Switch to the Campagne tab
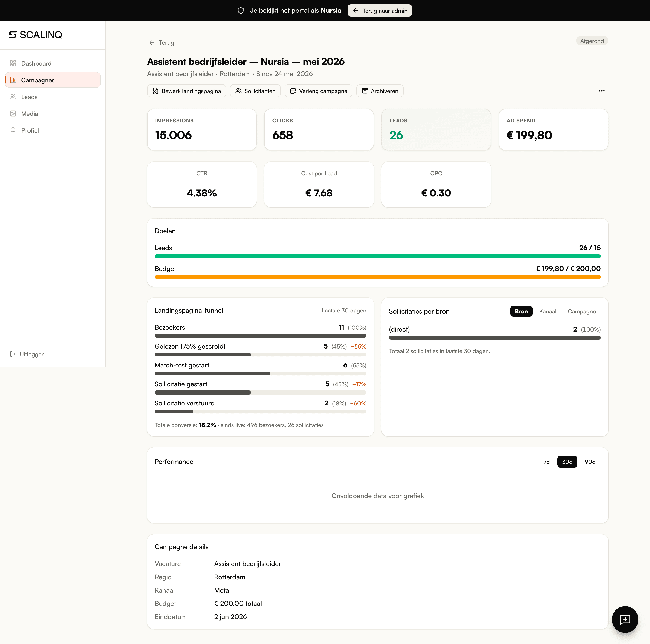650x644 pixels. tap(582, 311)
